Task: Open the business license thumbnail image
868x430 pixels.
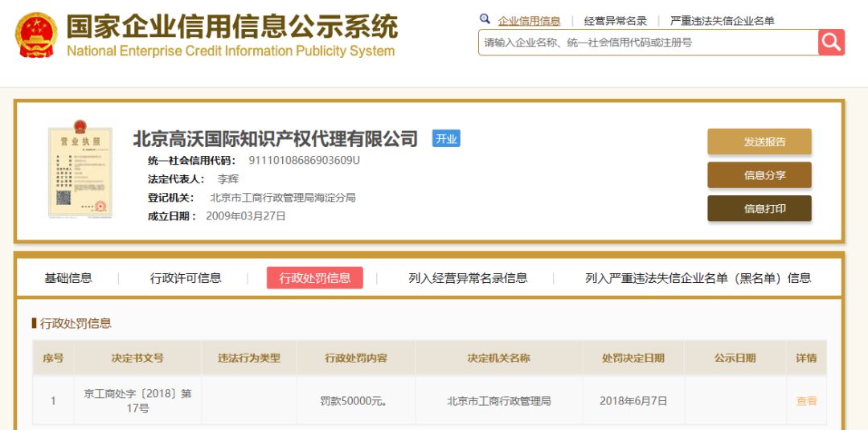Action: click(x=80, y=168)
